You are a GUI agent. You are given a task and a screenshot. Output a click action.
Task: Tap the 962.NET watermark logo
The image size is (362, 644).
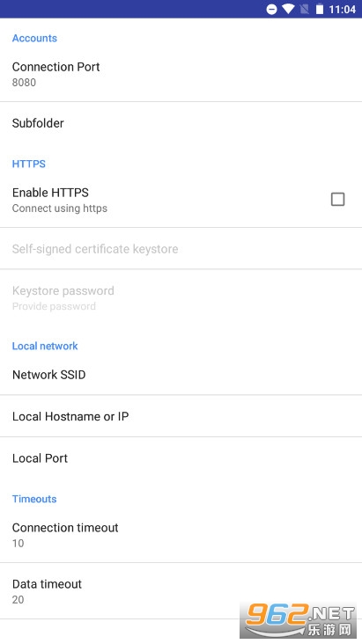pyautogui.click(x=299, y=619)
